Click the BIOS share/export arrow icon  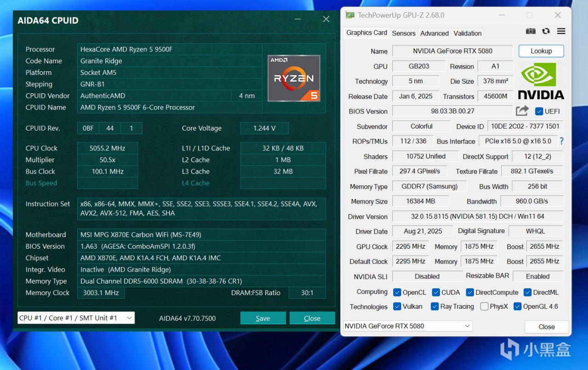522,111
